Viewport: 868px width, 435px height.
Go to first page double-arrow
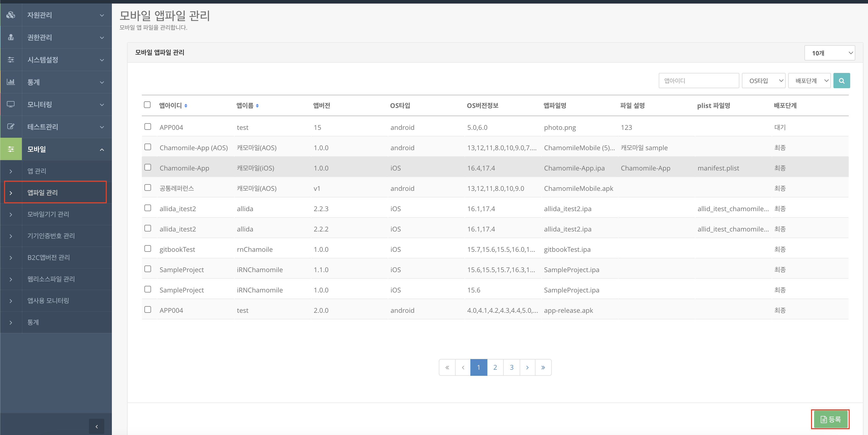(x=447, y=367)
